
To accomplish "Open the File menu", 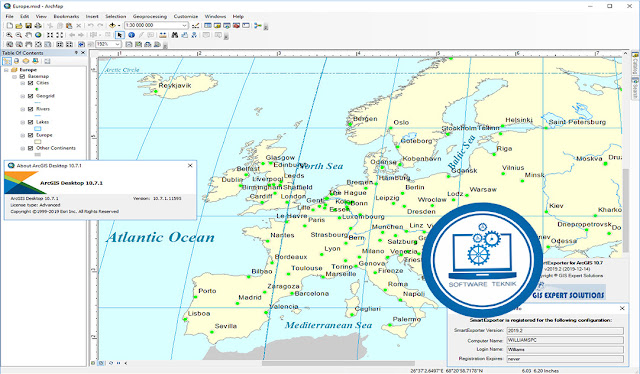I will [9, 16].
